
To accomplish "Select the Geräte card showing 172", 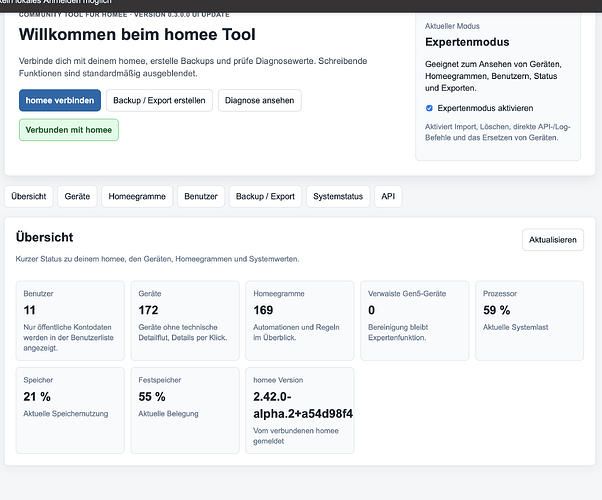I will coord(185,321).
